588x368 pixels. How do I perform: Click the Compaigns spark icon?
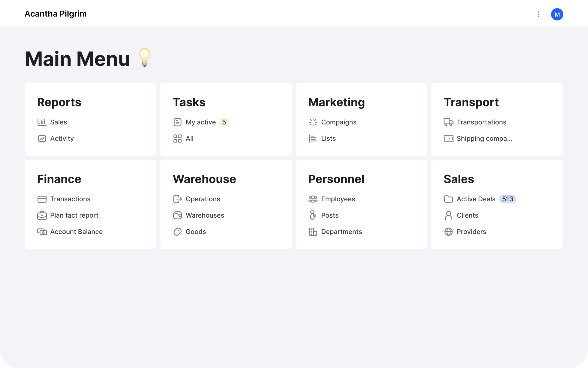tap(313, 122)
